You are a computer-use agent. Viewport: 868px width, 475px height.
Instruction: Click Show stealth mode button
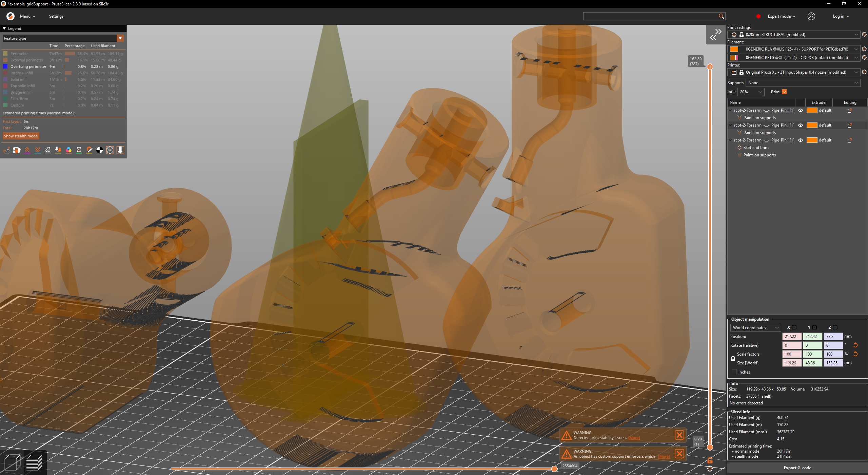[21, 136]
